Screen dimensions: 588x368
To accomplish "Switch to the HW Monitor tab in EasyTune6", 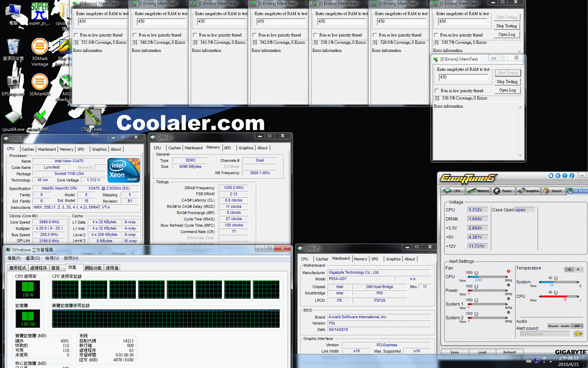I will [x=577, y=191].
